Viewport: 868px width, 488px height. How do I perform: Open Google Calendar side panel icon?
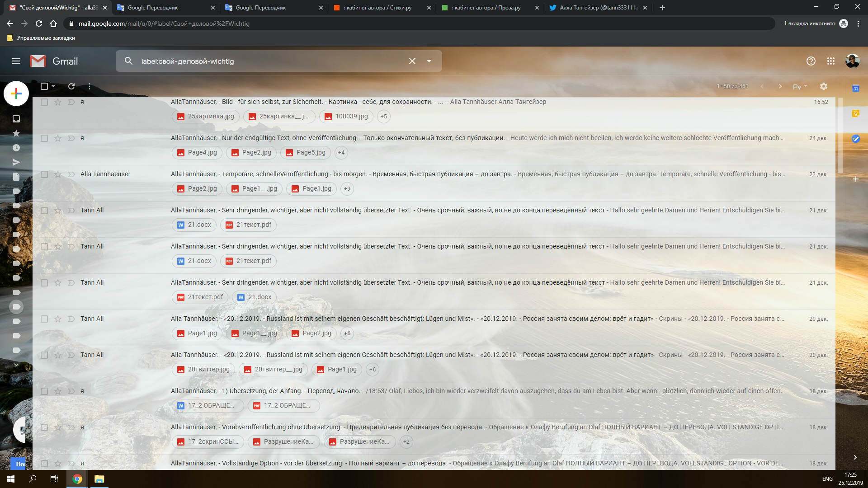click(856, 89)
